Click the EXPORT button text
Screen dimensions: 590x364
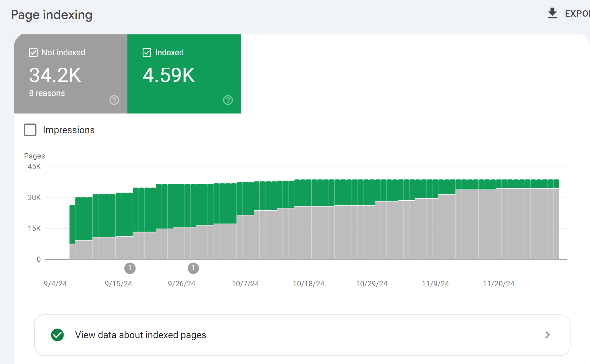577,13
